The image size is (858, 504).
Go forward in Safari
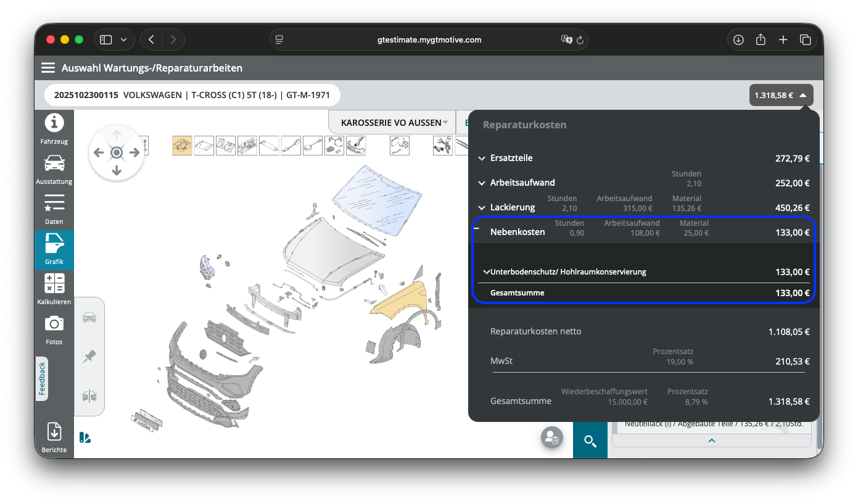point(173,39)
